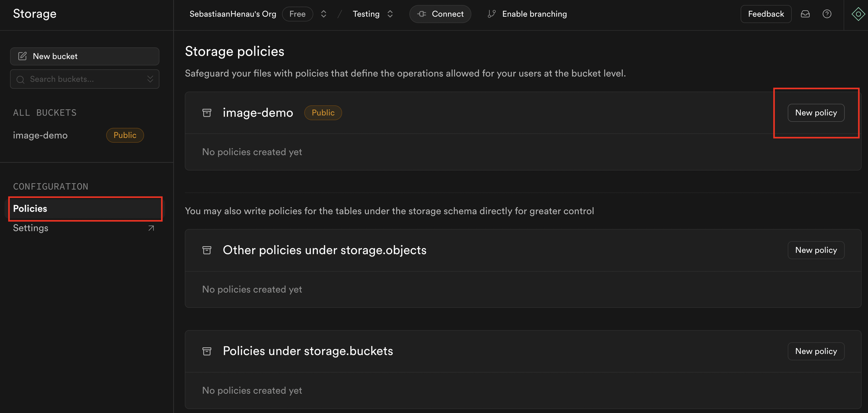Click the external link arrow beside Settings
The image size is (868, 413).
pyautogui.click(x=150, y=228)
